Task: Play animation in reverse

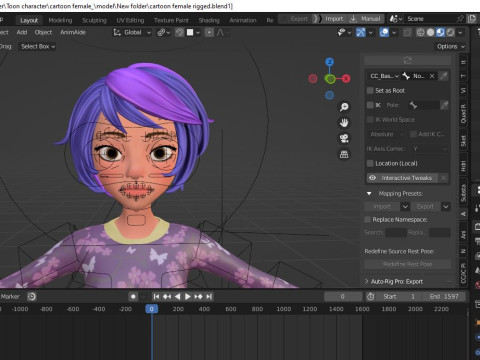Action: click(x=177, y=296)
